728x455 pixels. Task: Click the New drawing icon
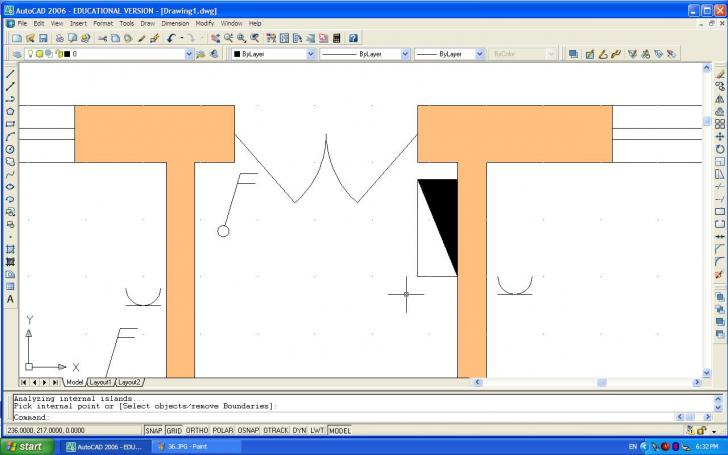coord(17,38)
